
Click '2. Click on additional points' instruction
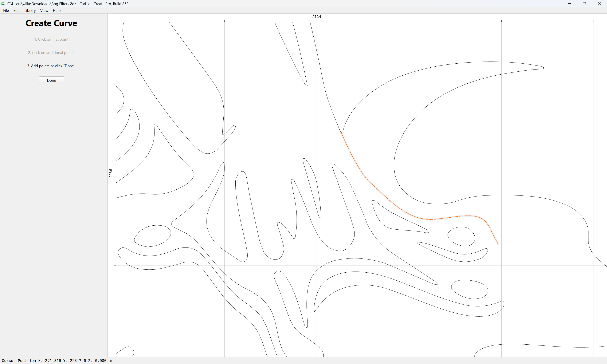coord(51,52)
